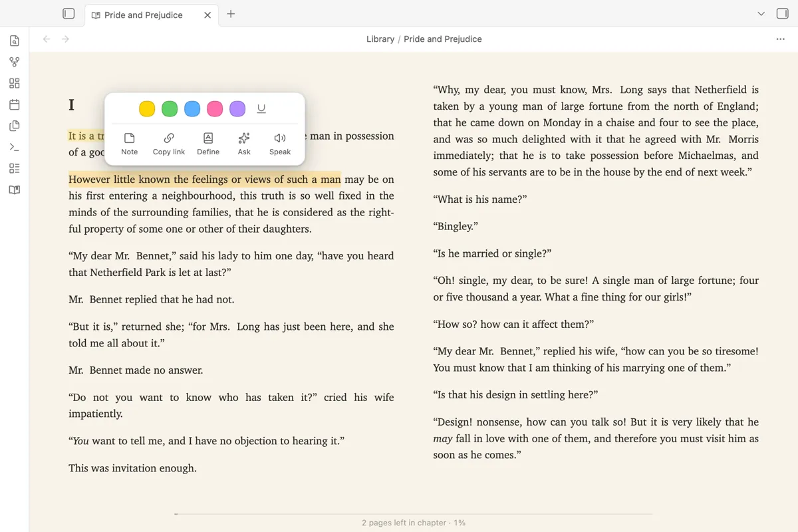Click the italic word "may" on right page
Screen dimensions: 798x532
pyautogui.click(x=443, y=439)
